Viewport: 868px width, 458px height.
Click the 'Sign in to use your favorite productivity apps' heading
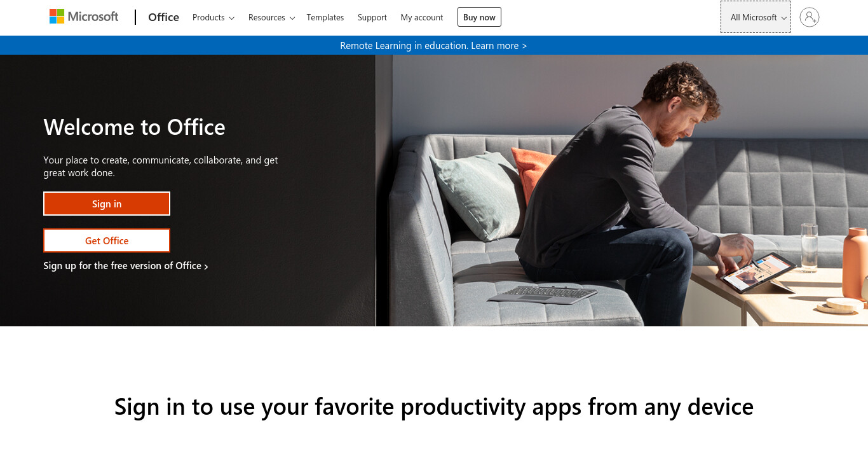(434, 406)
